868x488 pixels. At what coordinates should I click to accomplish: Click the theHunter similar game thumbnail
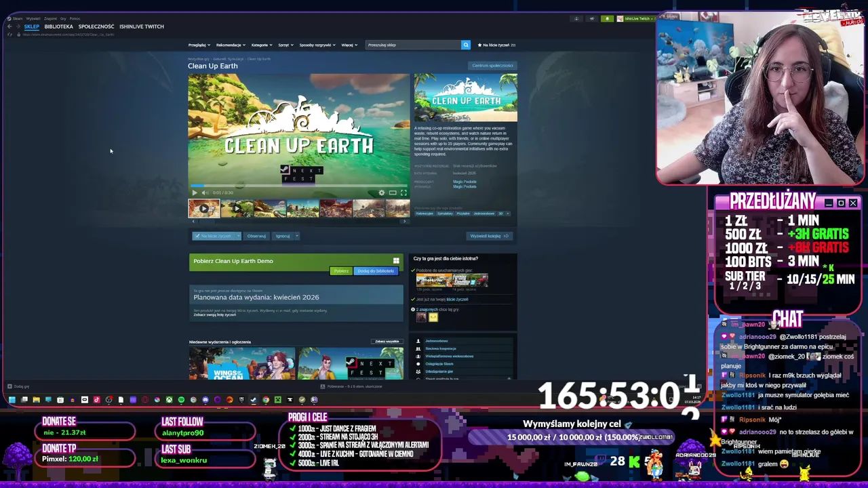tap(434, 281)
